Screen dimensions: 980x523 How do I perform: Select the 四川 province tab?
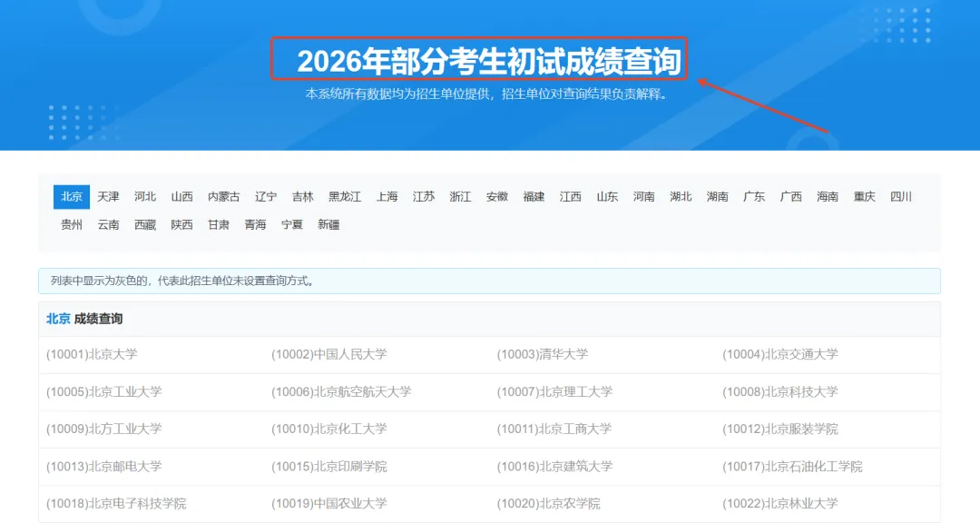901,196
